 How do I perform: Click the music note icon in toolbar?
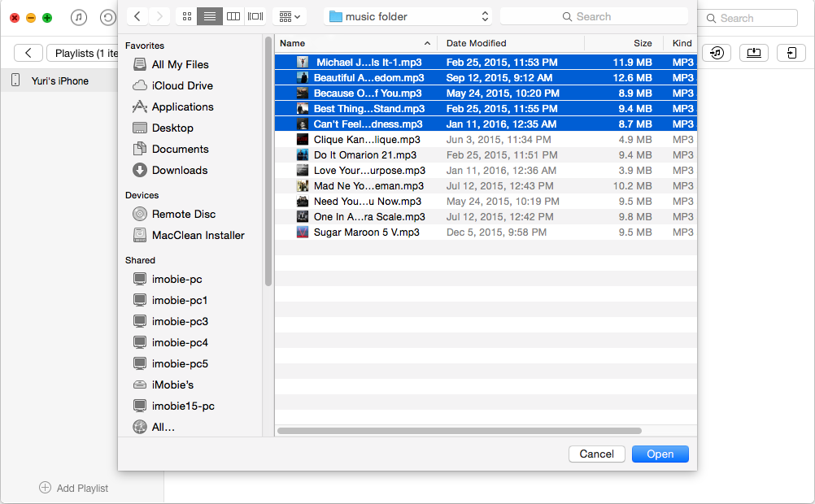coord(79,17)
